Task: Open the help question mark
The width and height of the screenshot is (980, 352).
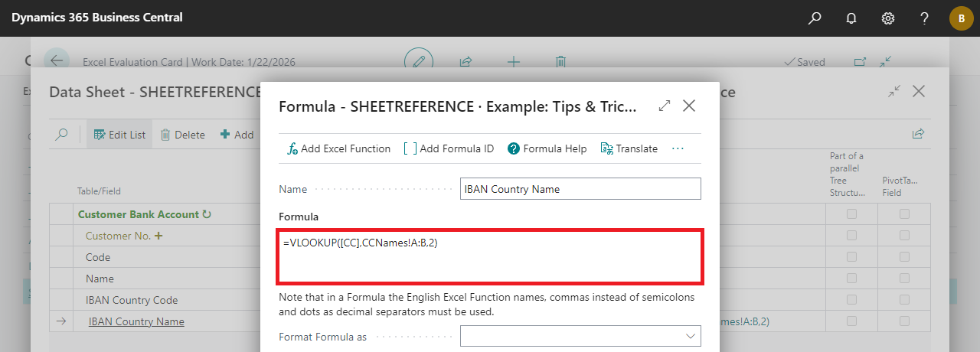Action: point(924,18)
